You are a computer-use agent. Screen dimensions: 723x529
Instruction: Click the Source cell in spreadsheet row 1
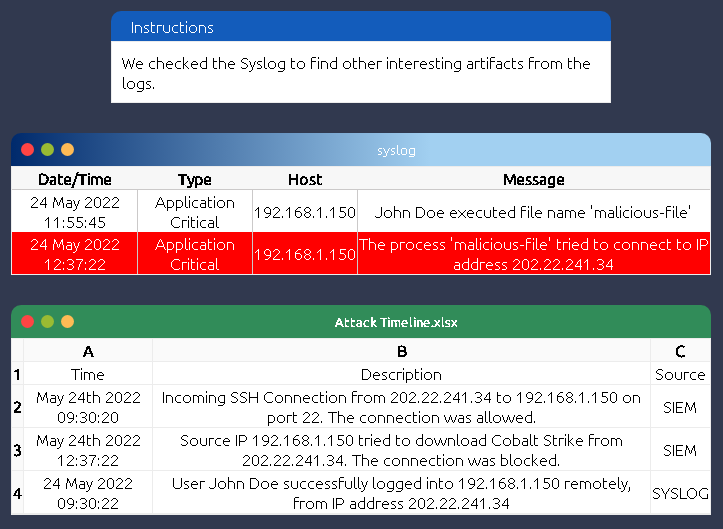pos(680,374)
